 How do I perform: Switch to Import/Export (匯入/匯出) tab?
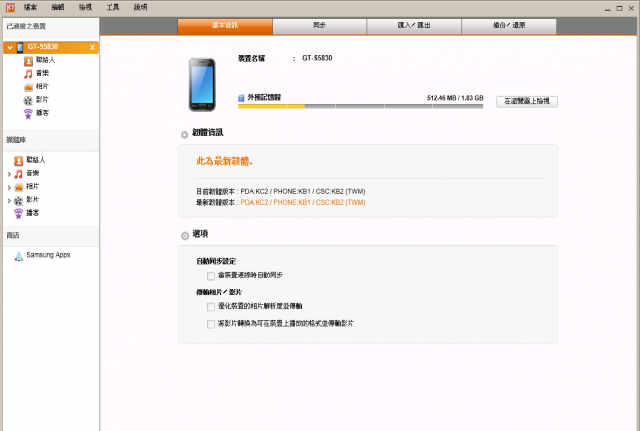click(414, 26)
